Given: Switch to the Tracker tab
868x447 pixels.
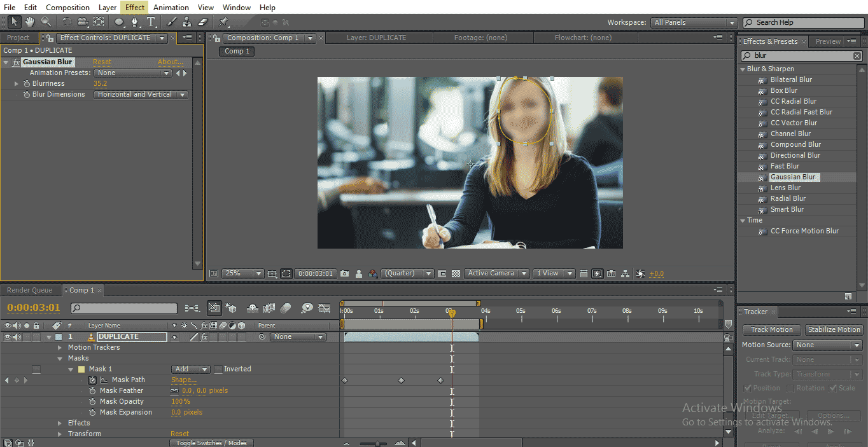Looking at the screenshot, I should pos(757,312).
